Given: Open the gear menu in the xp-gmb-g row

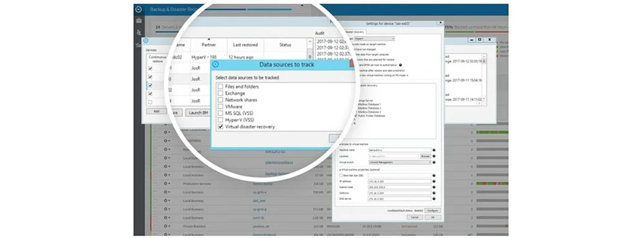Looking at the screenshot, I should pyautogui.click(x=167, y=209).
